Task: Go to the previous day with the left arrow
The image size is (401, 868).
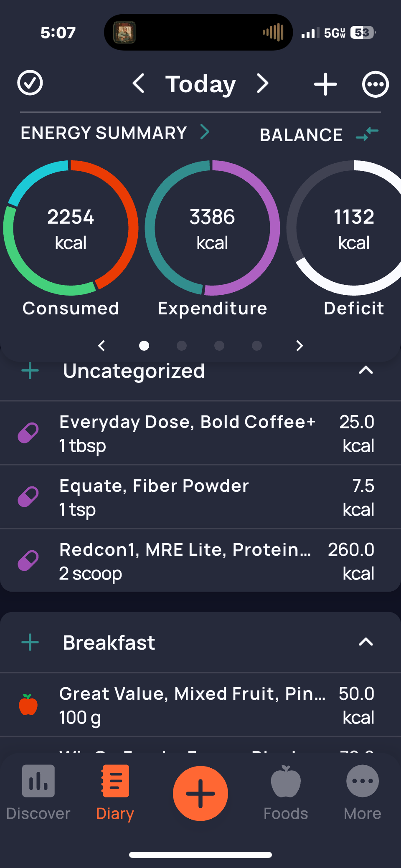Action: point(139,84)
